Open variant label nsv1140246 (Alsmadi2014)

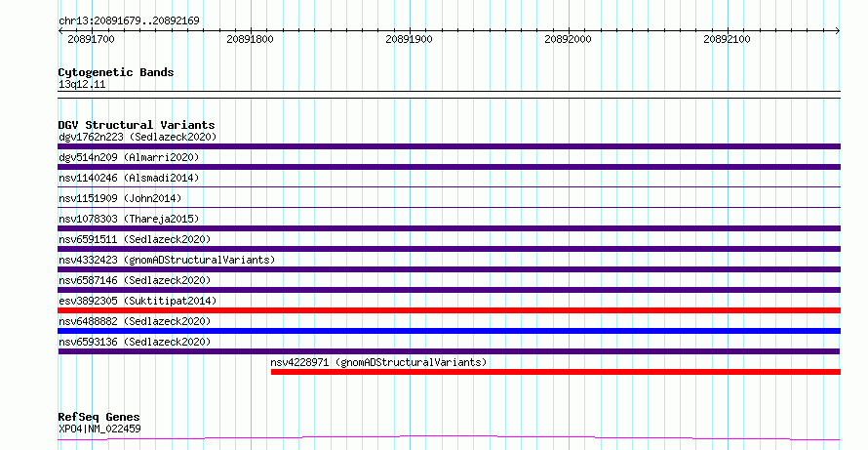tap(129, 178)
